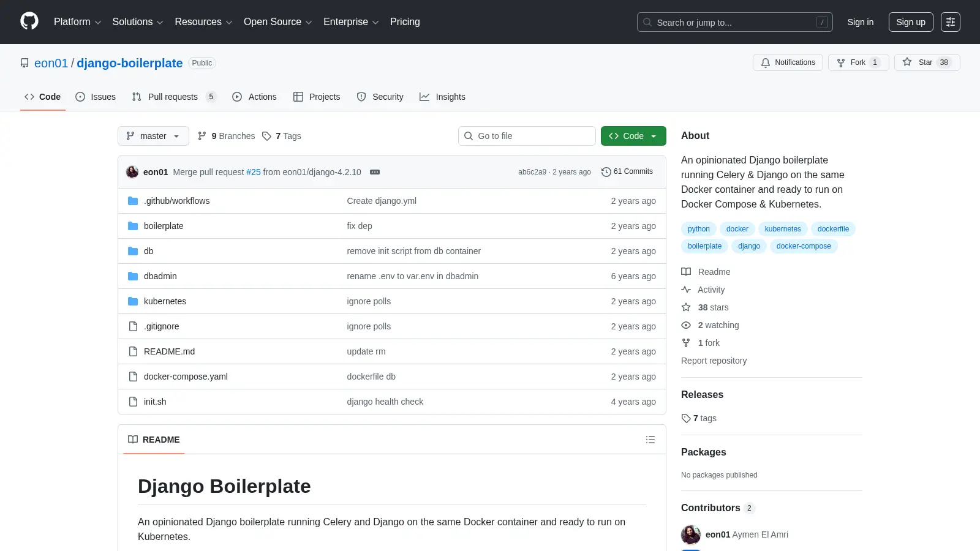The width and height of the screenshot is (980, 551).
Task: Click the db folder icon
Action: tap(133, 251)
